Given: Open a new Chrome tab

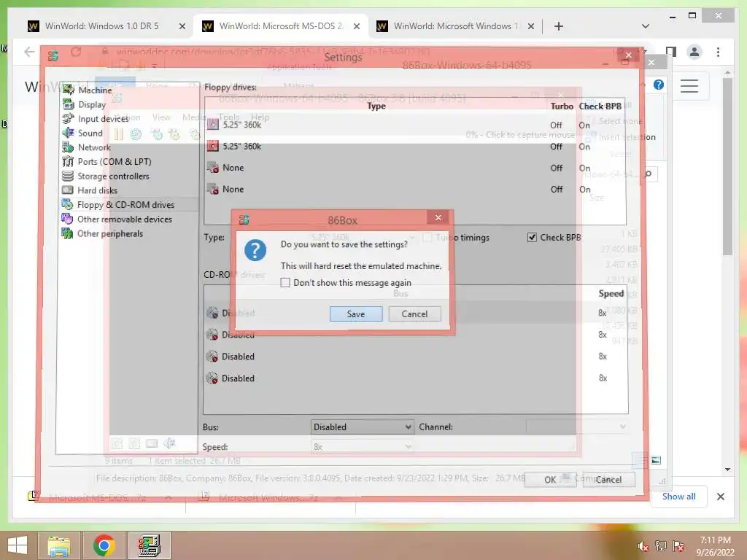Looking at the screenshot, I should pyautogui.click(x=559, y=26).
